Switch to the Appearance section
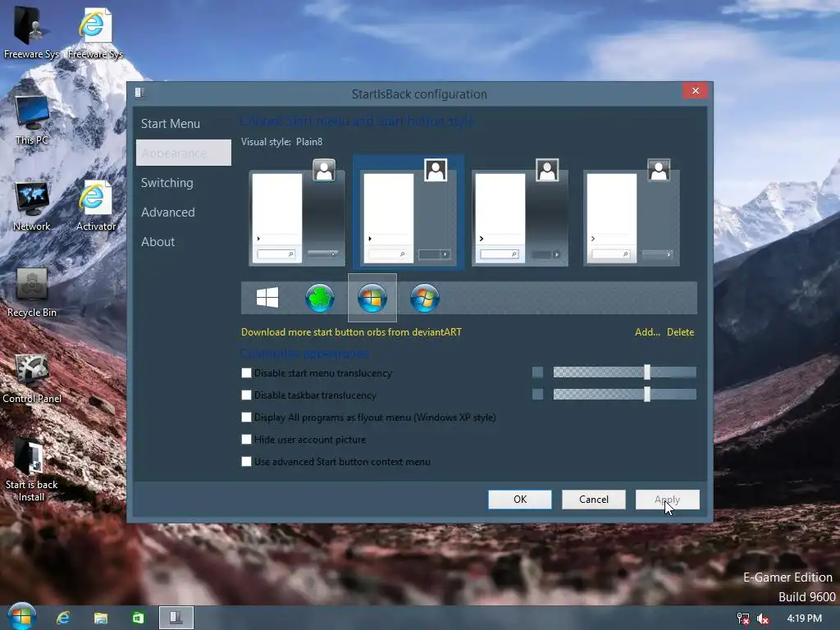The width and height of the screenshot is (840, 630). coord(184,153)
